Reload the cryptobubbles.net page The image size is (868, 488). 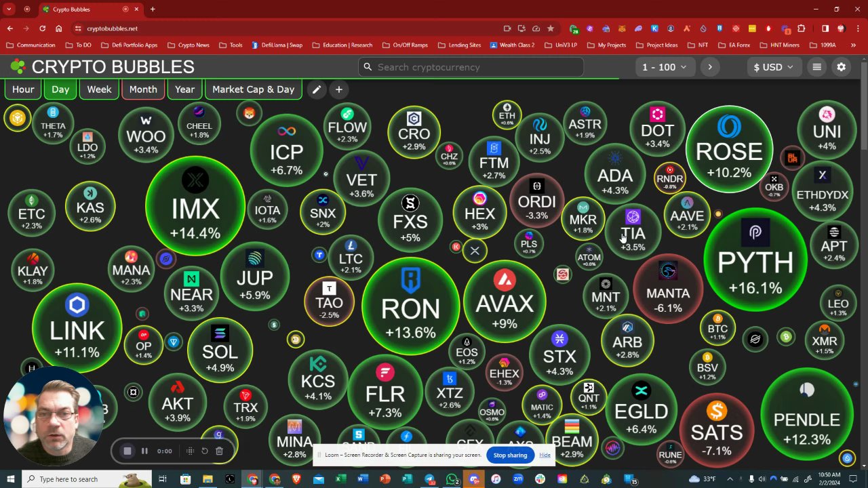(x=43, y=28)
